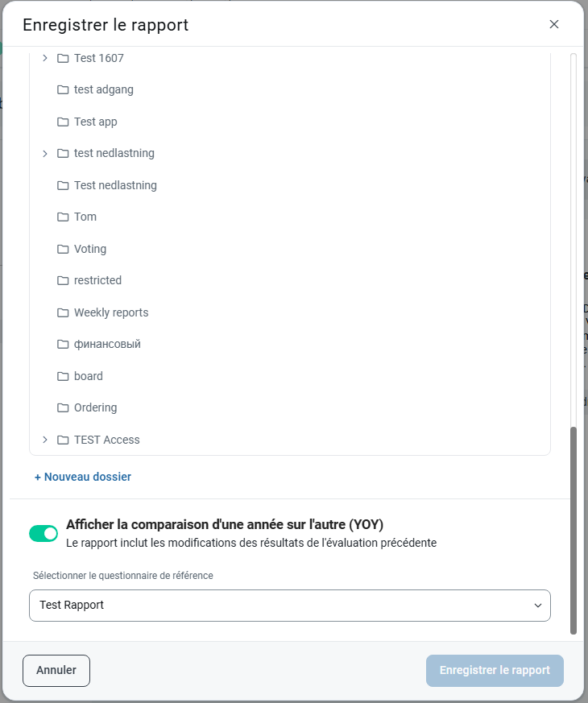
Task: Click the Annuler button
Action: click(x=56, y=670)
